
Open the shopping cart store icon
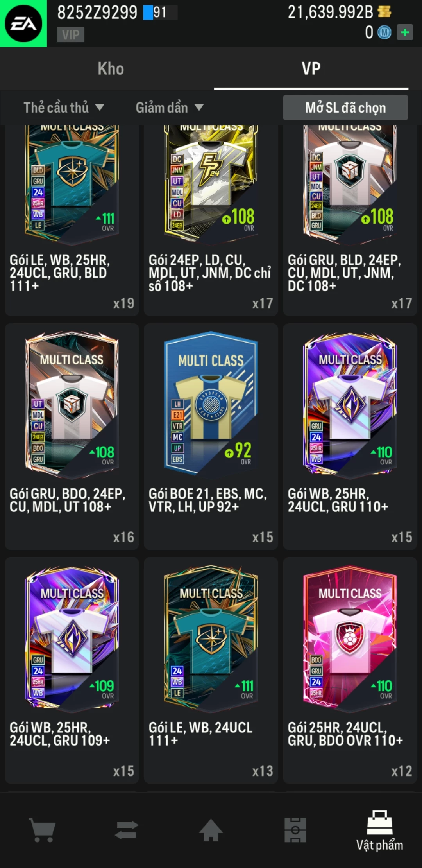(42, 830)
